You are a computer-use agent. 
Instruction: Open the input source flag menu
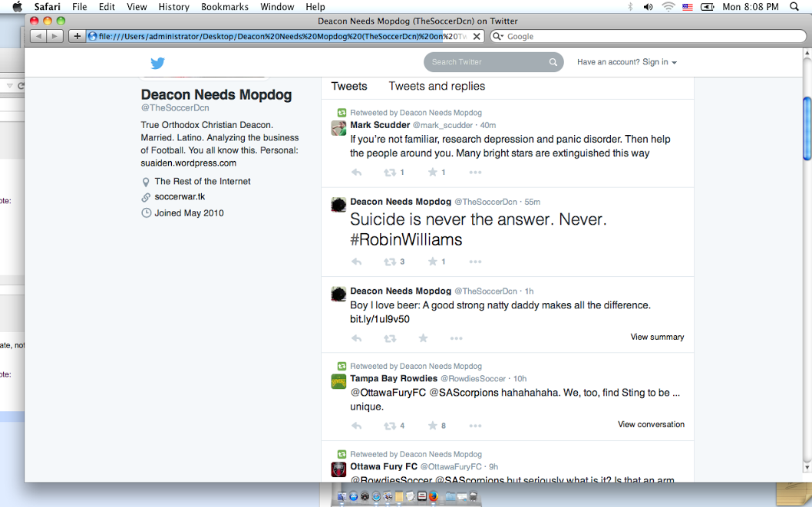[687, 7]
